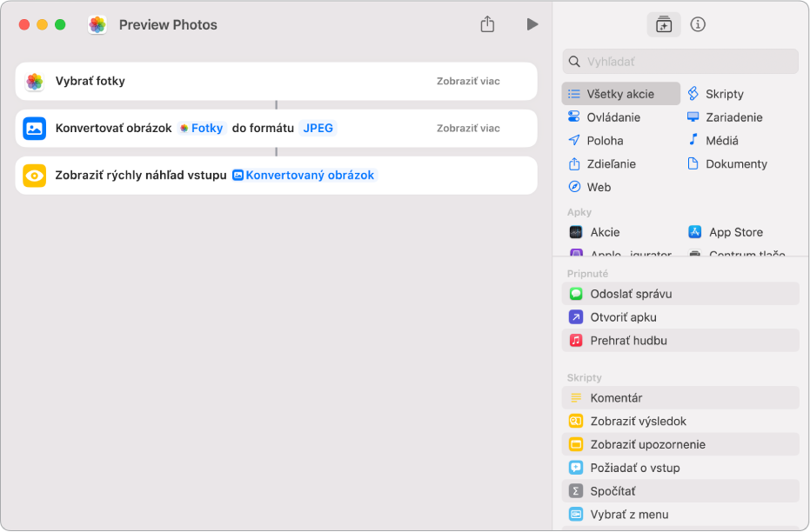810x532 pixels.
Task: Add the Prehrať hudbu action
Action: point(680,341)
